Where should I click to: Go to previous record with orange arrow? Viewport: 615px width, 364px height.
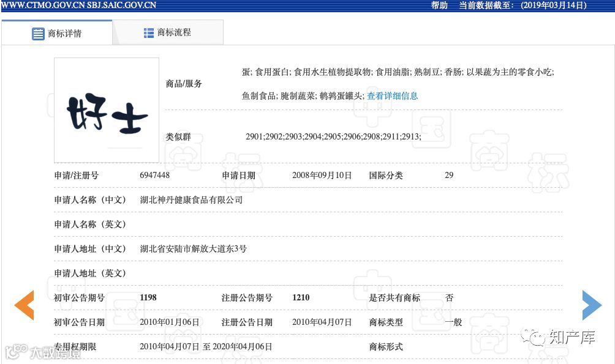tap(25, 305)
